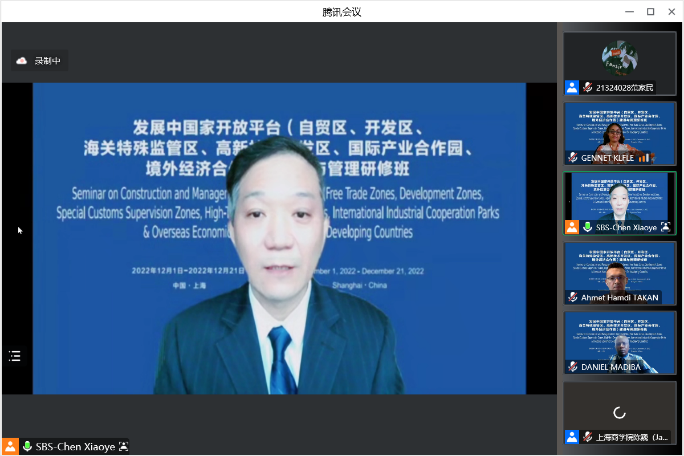Select DANIEL MADIBA video thumbnail
This screenshot has height=456, width=684.
(x=619, y=343)
